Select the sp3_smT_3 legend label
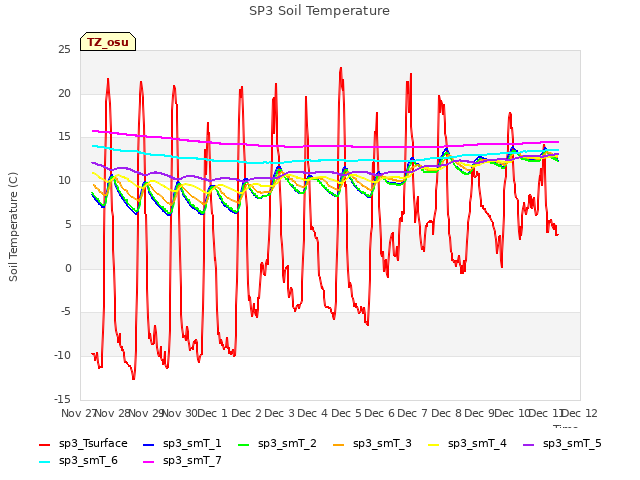 [x=382, y=443]
